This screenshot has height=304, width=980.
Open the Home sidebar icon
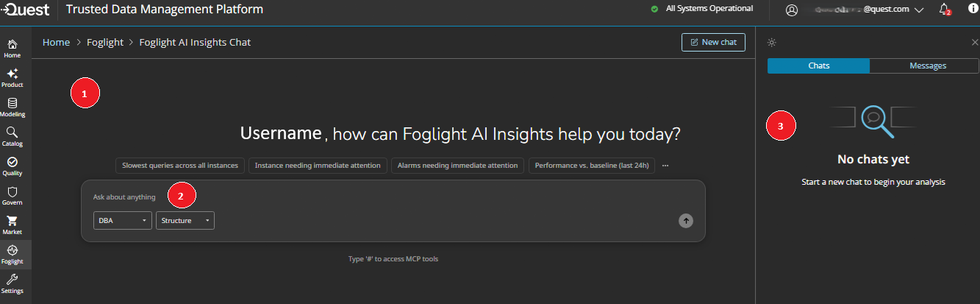(x=12, y=49)
